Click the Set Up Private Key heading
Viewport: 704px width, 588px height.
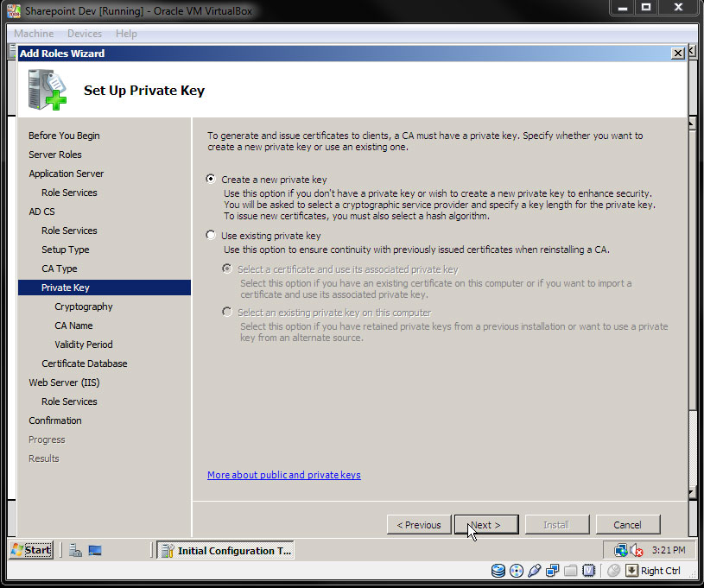144,90
